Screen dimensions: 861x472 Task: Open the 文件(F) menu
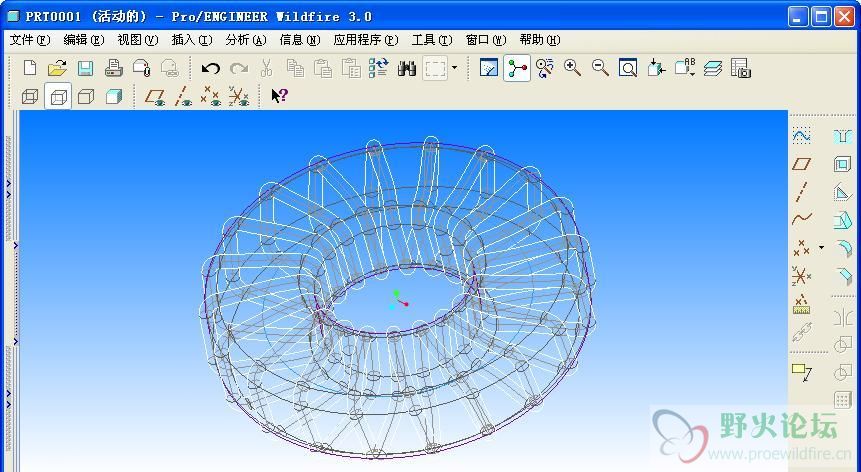click(30, 40)
